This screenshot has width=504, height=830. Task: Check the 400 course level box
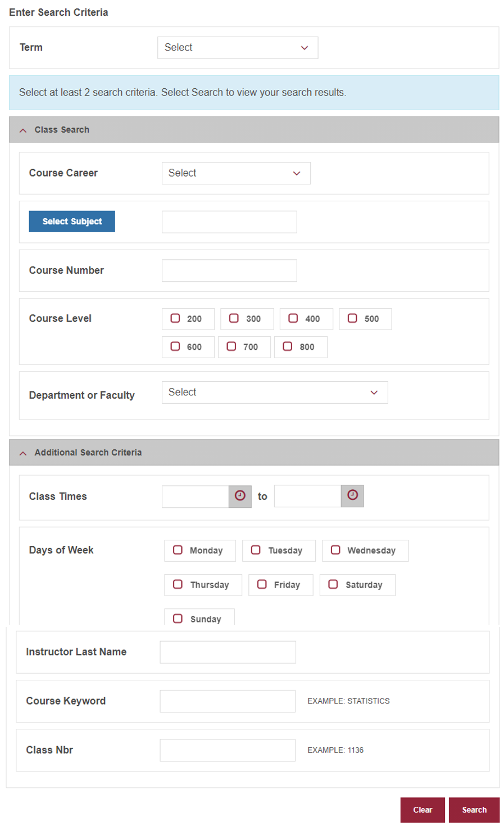tap(293, 318)
